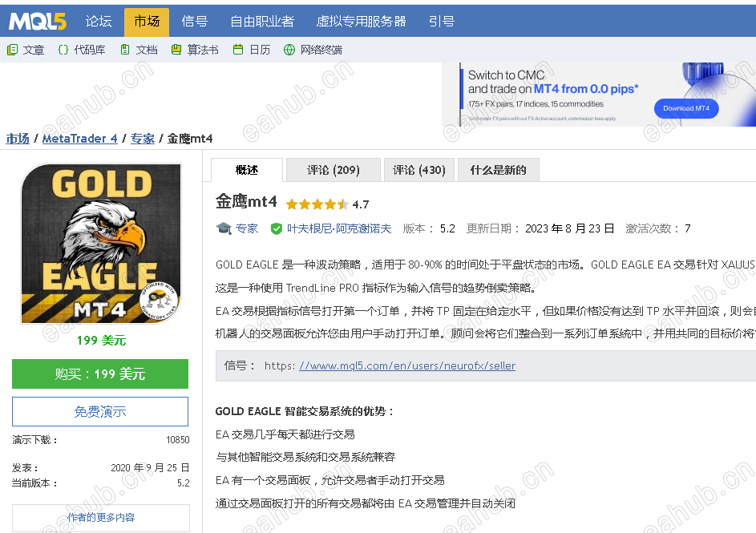Open the 日历 calendar icon

[x=237, y=50]
